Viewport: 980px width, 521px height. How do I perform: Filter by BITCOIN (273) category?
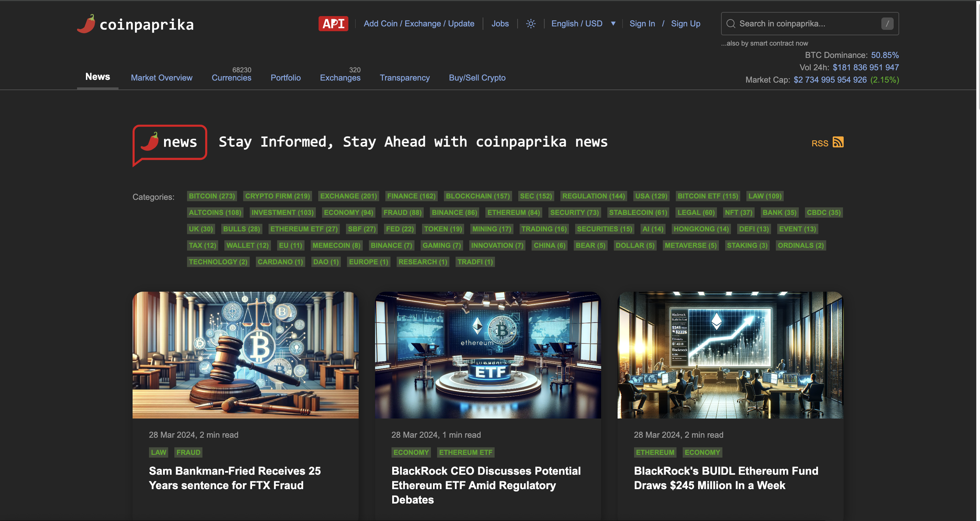pos(212,196)
